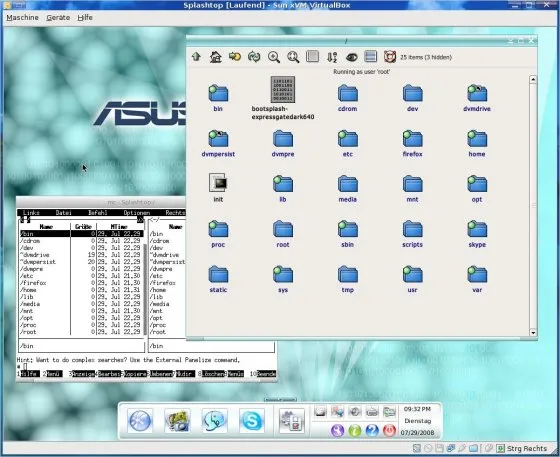
Task: Toggle the details list view icon
Action: pyautogui.click(x=312, y=56)
